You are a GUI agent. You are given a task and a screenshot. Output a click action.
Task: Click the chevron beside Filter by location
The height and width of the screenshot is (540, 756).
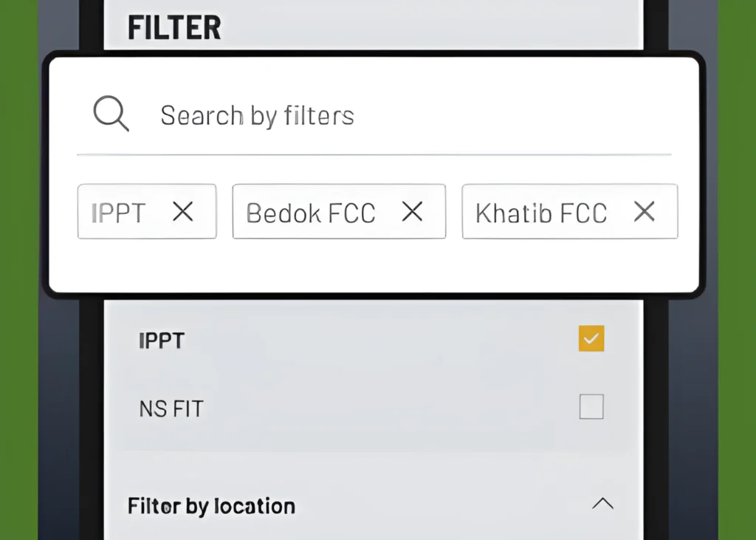[x=604, y=504]
